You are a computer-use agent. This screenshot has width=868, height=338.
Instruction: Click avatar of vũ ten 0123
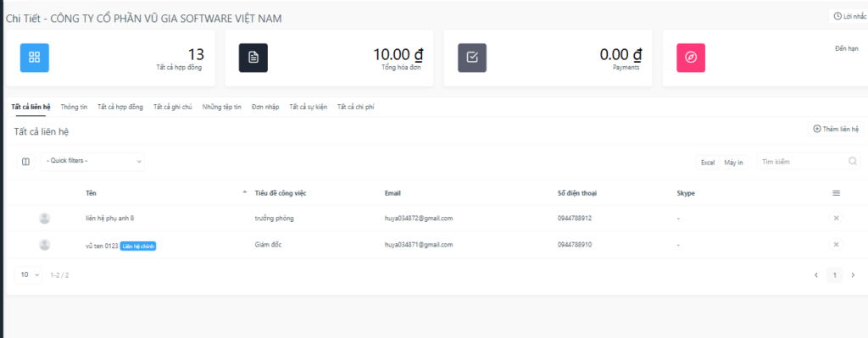pos(45,245)
